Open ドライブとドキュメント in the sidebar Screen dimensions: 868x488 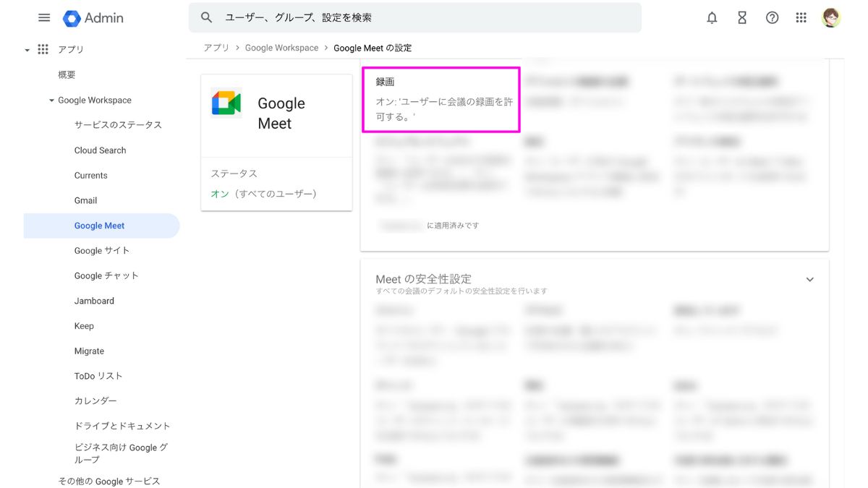pyautogui.click(x=122, y=426)
